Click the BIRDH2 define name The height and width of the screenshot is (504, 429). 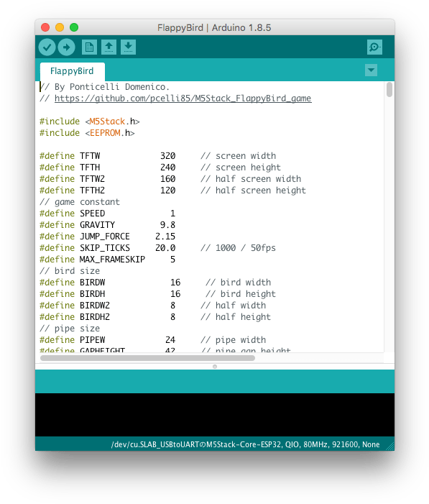(95, 317)
